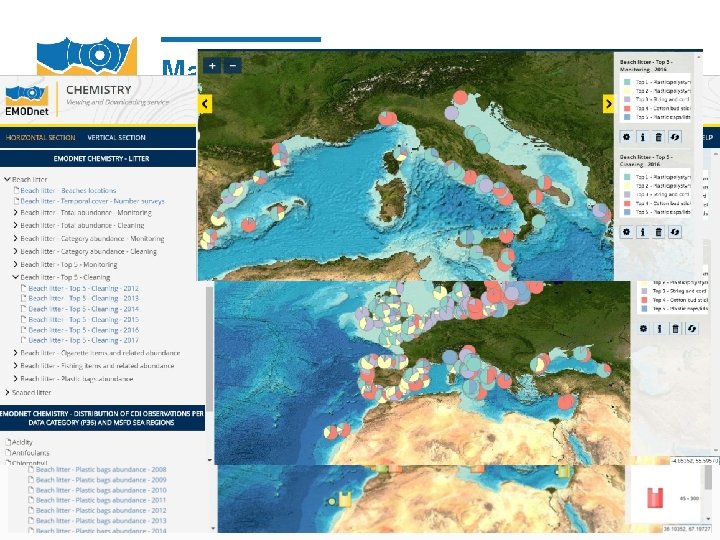Screen dimensions: 720x540
Task: Open Distribution of CDI Observations section header
Action: point(102,418)
